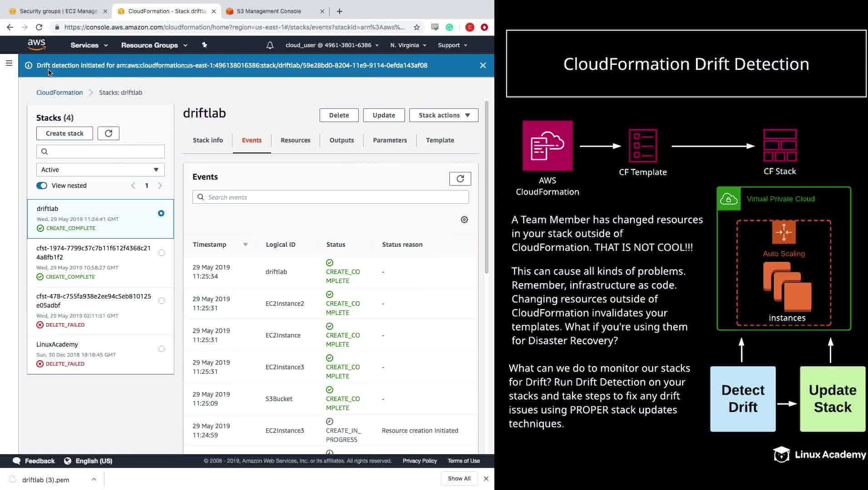Expand the Support menu
The image size is (868, 490).
point(452,45)
